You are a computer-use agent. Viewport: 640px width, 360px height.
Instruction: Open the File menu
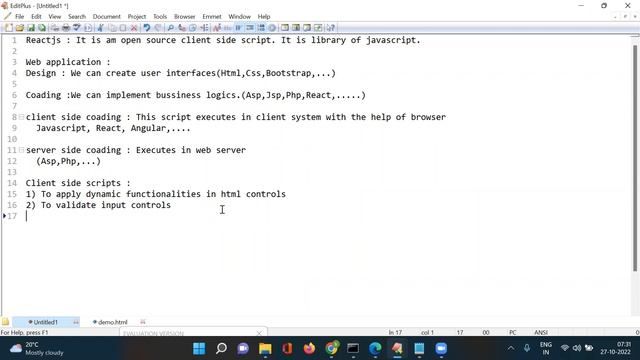point(20,17)
